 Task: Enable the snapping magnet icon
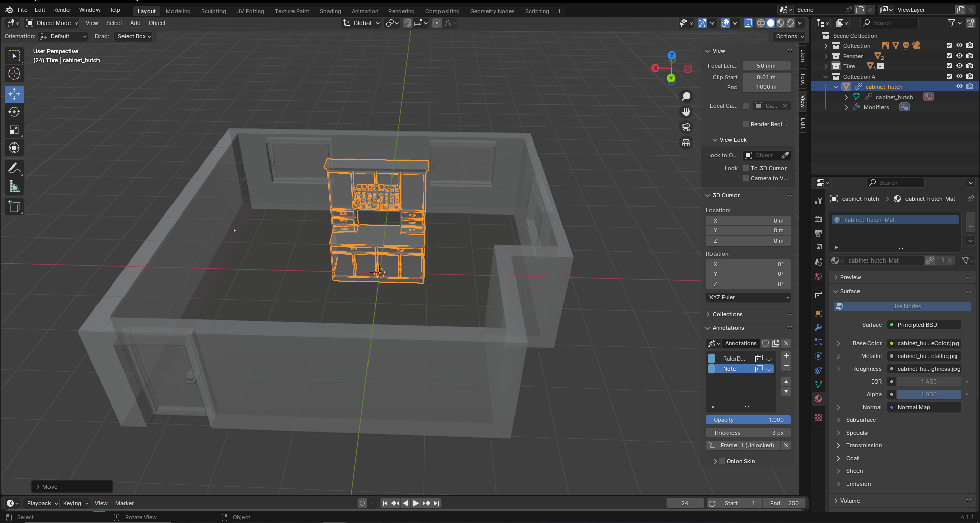tap(408, 23)
